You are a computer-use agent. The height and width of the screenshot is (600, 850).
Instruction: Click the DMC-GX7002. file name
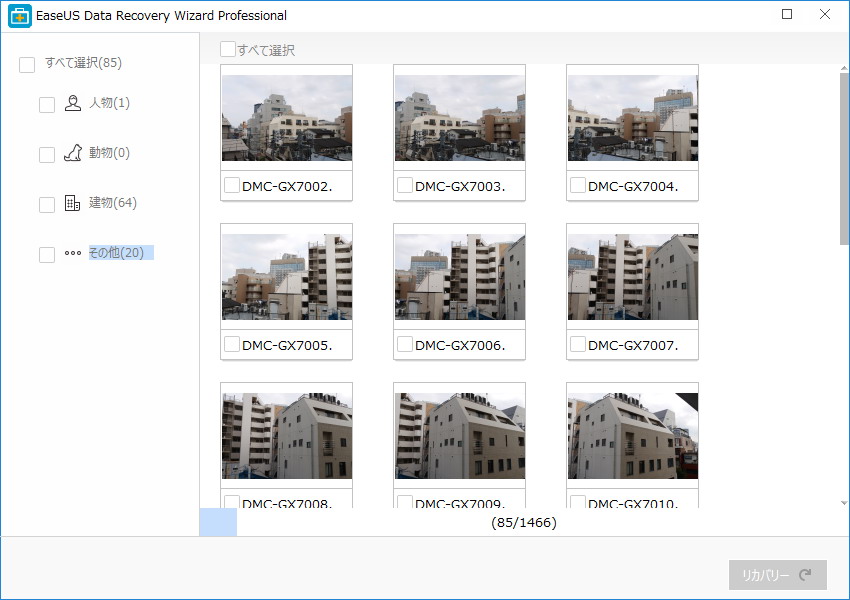point(287,186)
